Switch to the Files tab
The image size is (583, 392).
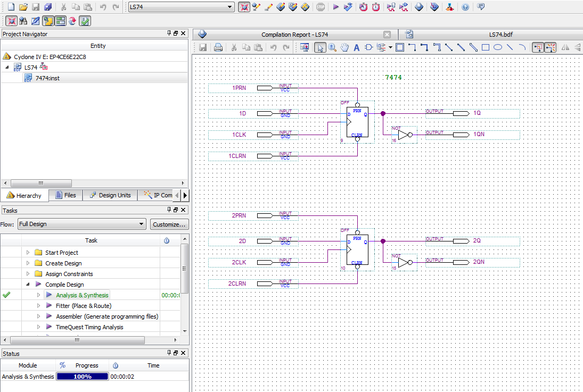coord(65,195)
